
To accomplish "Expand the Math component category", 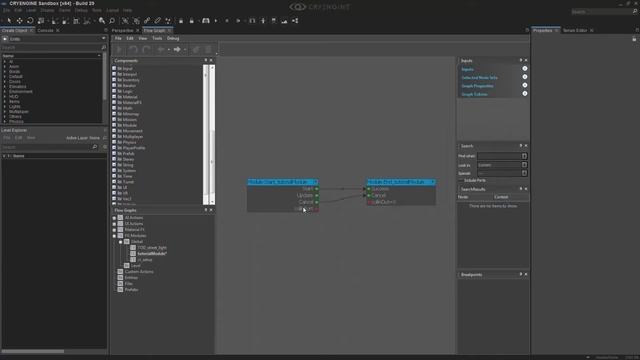I will pos(114,108).
